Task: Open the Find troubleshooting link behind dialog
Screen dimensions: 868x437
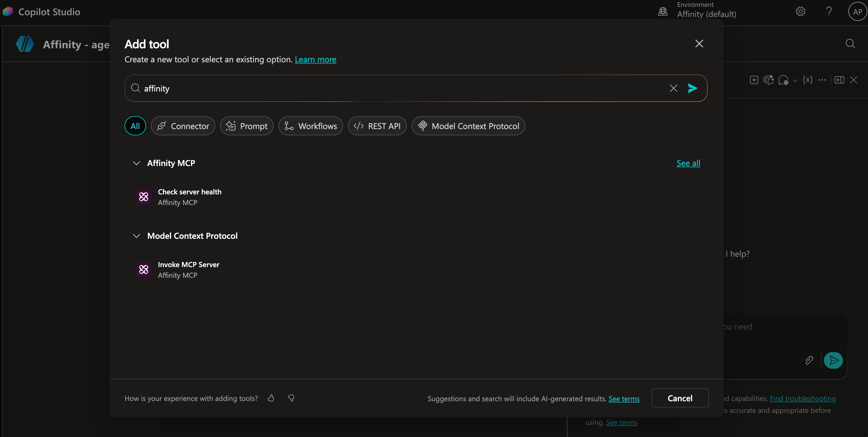Action: 803,398
